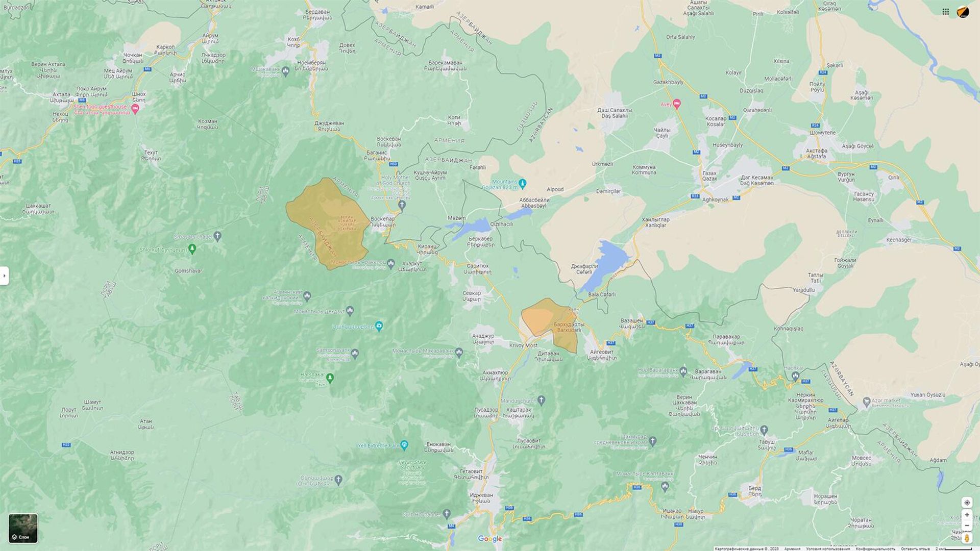Click the Yell Extreme Park marker

click(404, 445)
